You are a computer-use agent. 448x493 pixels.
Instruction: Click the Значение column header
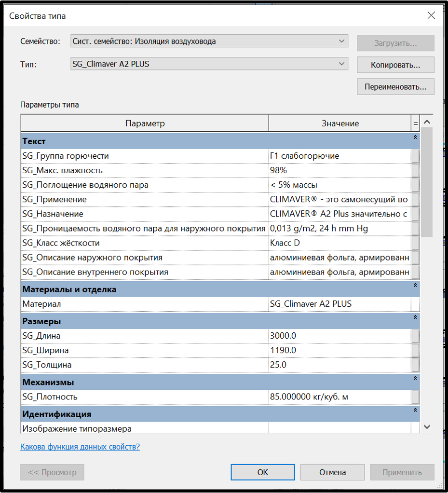click(x=340, y=123)
